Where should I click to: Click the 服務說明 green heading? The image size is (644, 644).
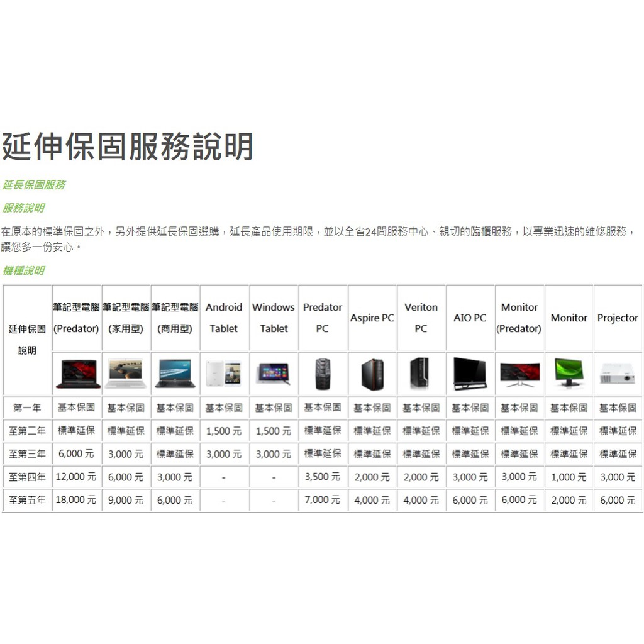23,208
